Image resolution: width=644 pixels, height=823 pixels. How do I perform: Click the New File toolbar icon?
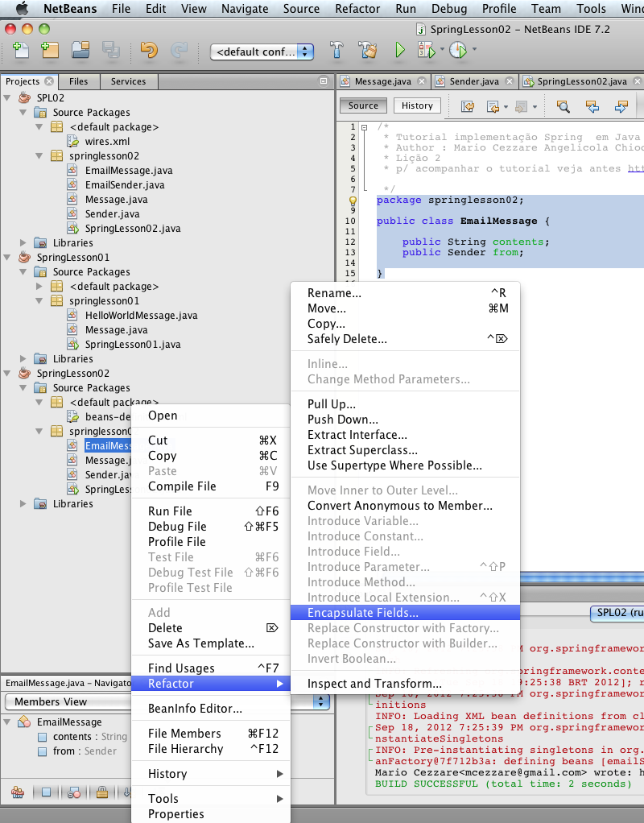pyautogui.click(x=20, y=50)
